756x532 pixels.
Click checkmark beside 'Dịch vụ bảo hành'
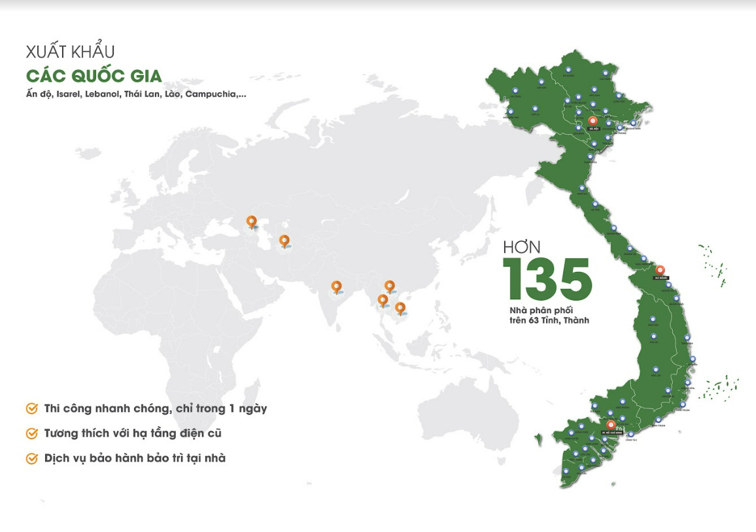31,458
